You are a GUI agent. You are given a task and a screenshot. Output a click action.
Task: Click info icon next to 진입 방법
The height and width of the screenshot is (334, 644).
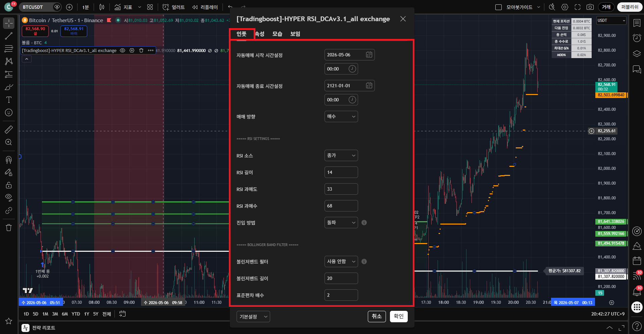pos(364,223)
